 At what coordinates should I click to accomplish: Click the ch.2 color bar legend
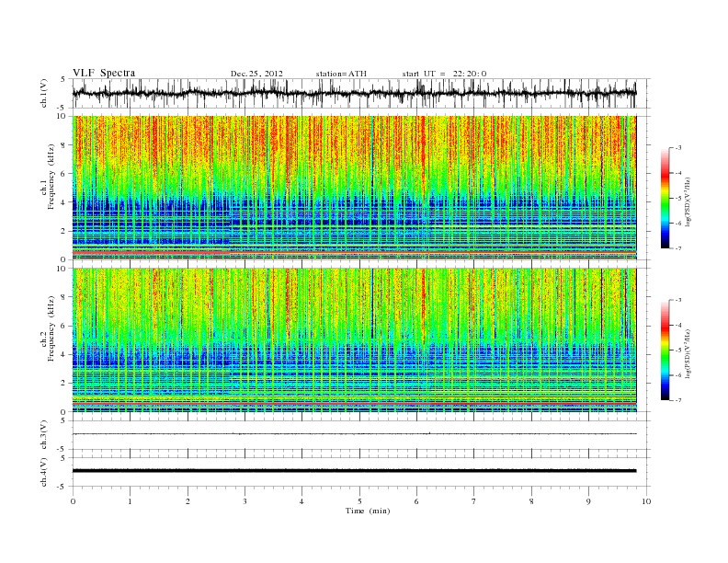click(665, 350)
